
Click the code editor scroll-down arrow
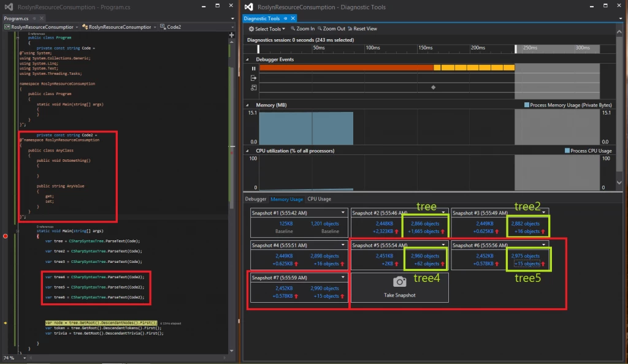tap(231, 351)
